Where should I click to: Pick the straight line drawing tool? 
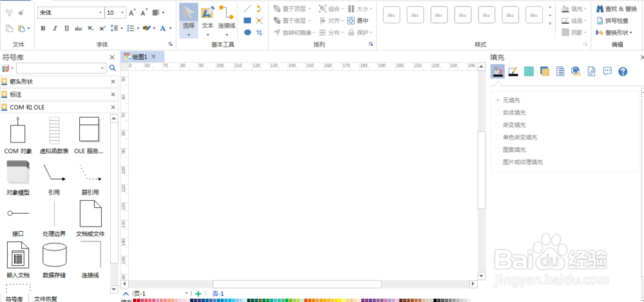coord(247,8)
